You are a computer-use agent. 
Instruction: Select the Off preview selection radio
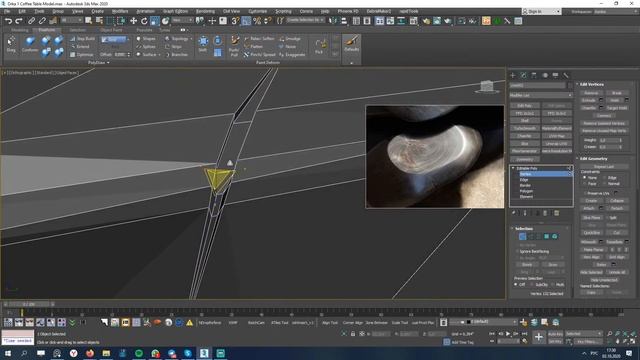coord(516,284)
